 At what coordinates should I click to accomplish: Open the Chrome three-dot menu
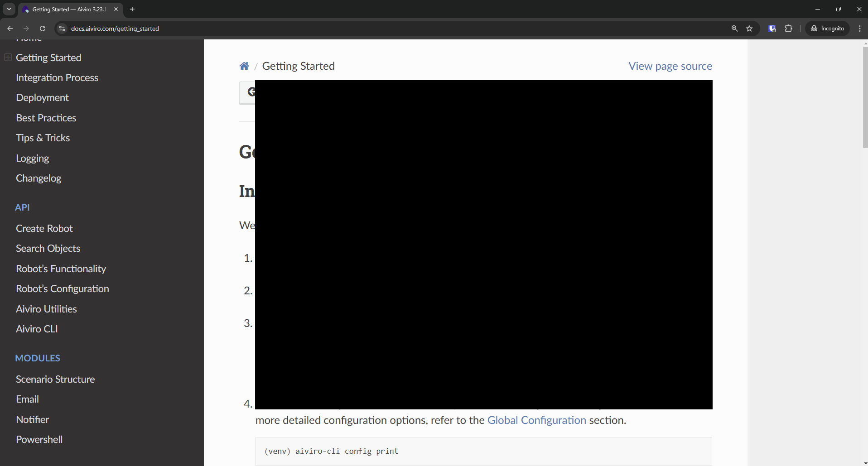[859, 29]
